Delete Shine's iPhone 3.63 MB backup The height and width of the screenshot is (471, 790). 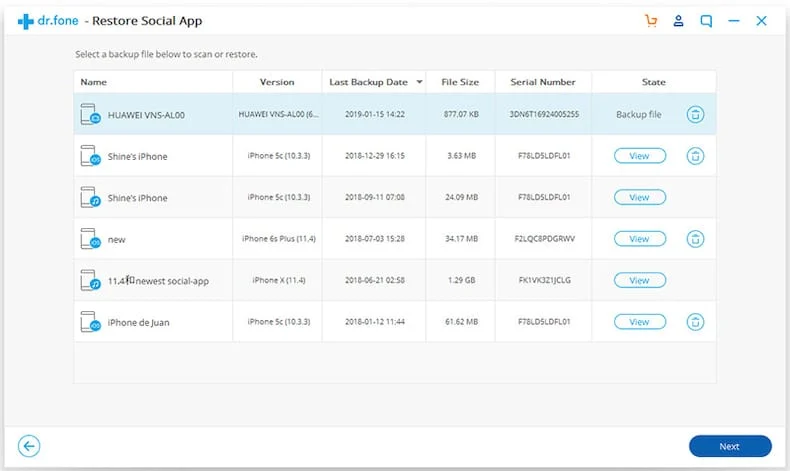[x=695, y=156]
